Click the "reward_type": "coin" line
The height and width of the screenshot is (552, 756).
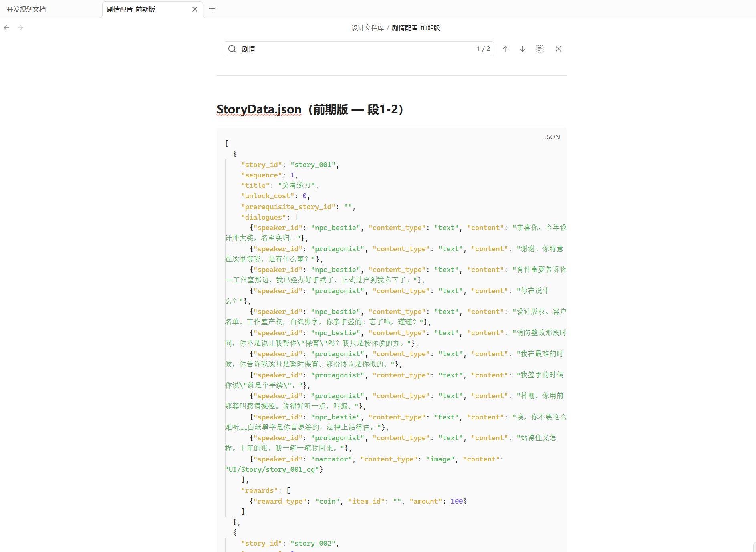[358, 501]
